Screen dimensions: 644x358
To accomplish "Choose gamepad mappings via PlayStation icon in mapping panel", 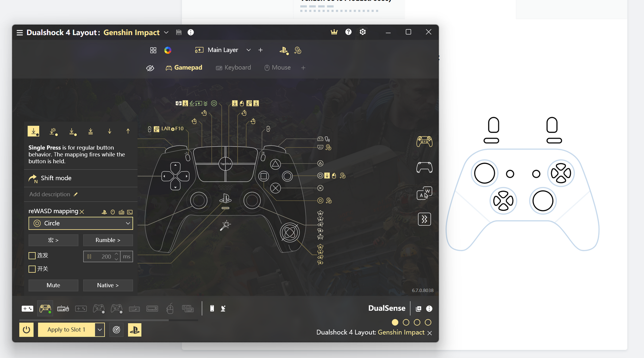I will click(104, 212).
